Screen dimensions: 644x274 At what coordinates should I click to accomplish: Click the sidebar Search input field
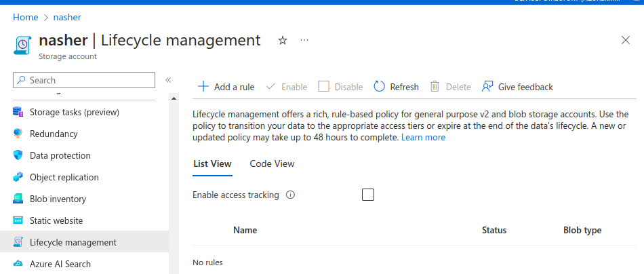coord(88,80)
